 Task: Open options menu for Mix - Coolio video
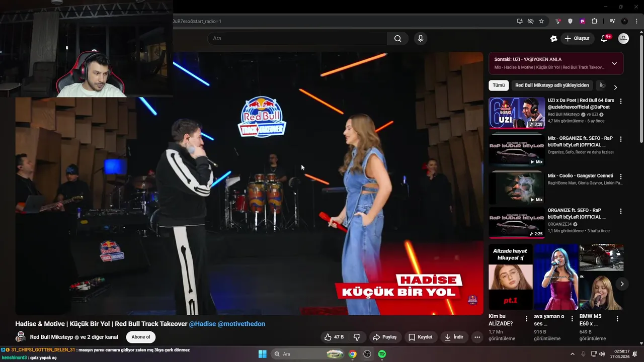coord(620,176)
